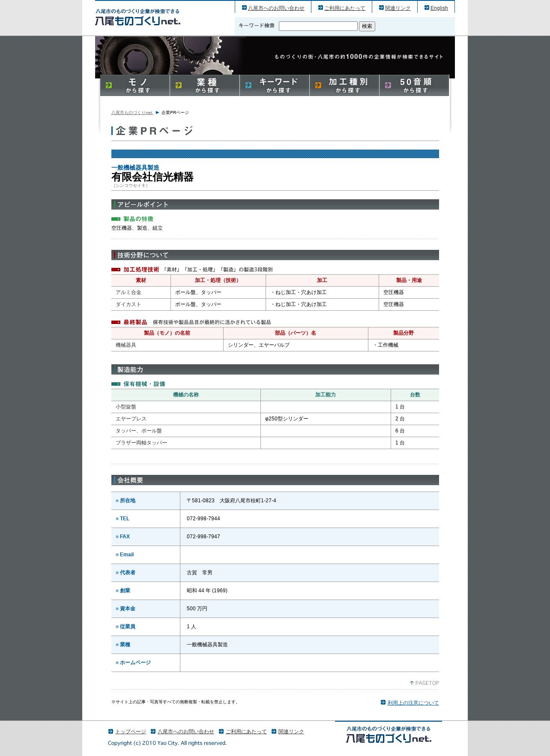
Task: Open the 加工種別から探す navigation tab
Action: click(x=344, y=85)
